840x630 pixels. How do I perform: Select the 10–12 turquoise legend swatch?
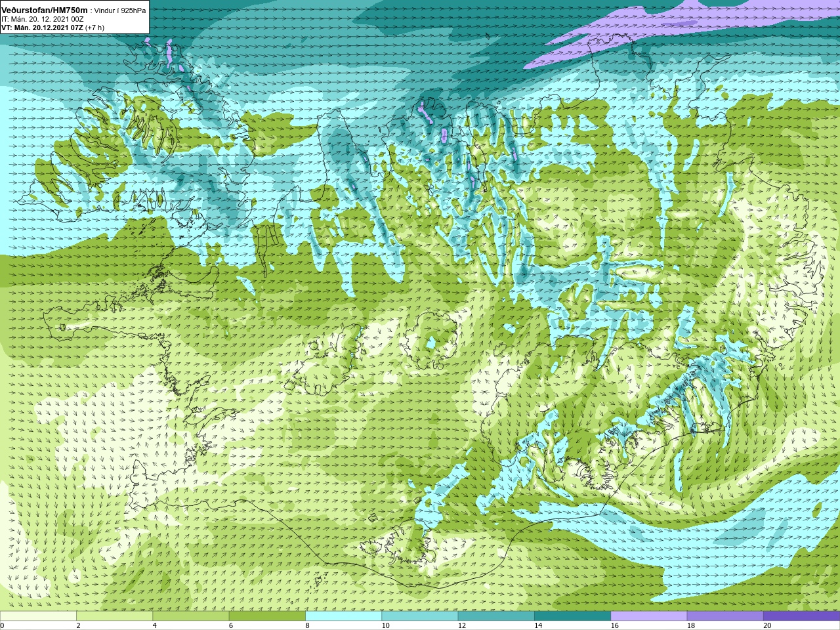click(x=420, y=616)
